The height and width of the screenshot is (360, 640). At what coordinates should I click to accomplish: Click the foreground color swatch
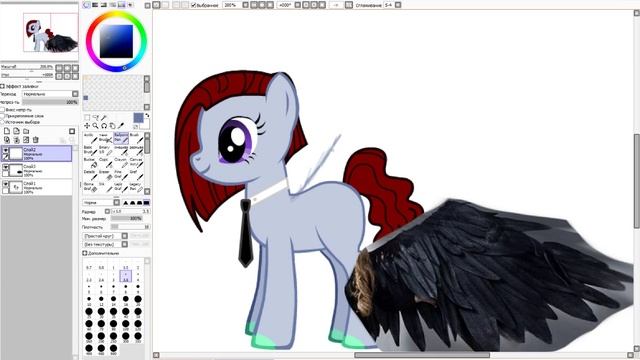138,118
